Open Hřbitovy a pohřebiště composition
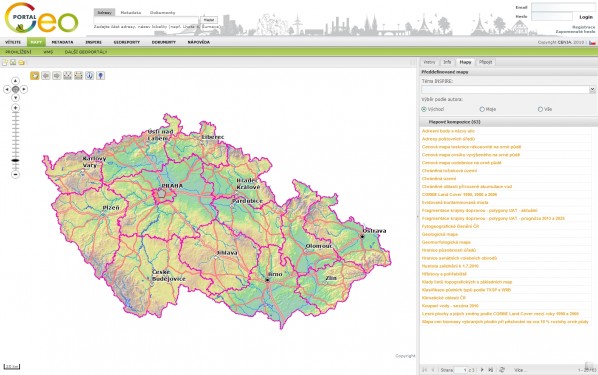The width and height of the screenshot is (598, 375). [444, 274]
